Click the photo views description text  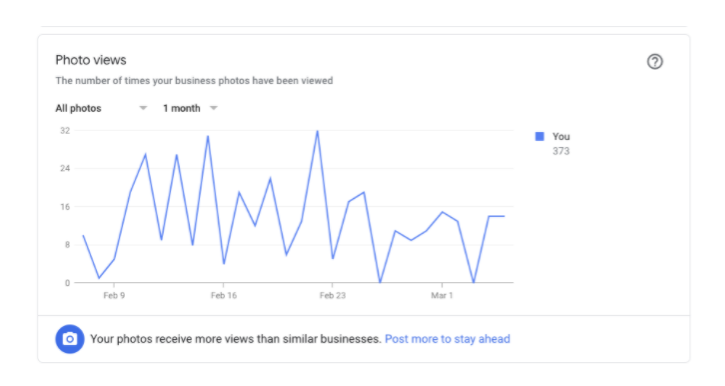pos(194,81)
